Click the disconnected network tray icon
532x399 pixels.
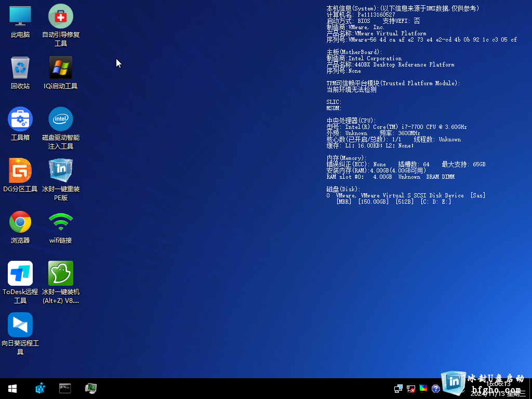click(x=411, y=389)
